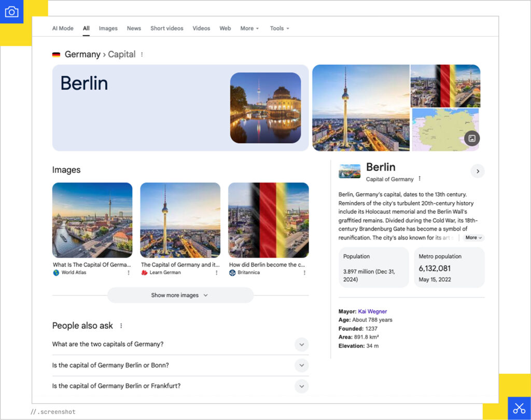Open the More search categories dropdown
The image size is (531, 420).
coord(249,29)
